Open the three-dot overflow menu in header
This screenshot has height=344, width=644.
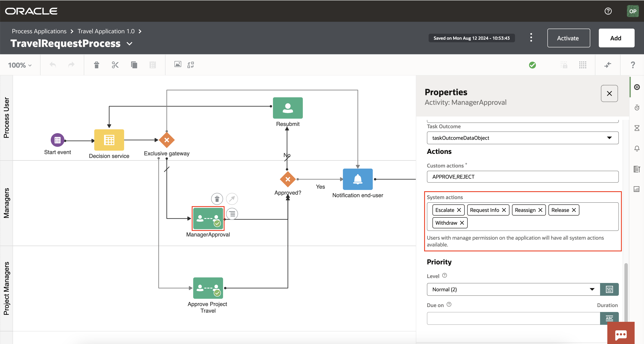click(531, 38)
